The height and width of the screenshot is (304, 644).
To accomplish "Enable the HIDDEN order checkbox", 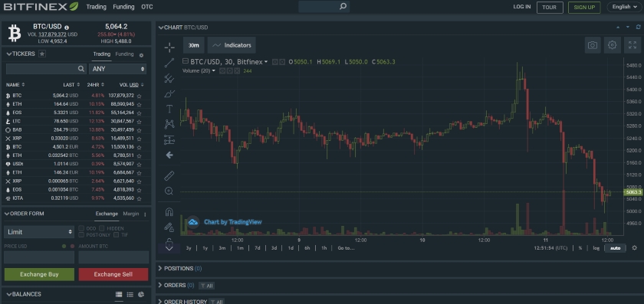I will [101, 228].
